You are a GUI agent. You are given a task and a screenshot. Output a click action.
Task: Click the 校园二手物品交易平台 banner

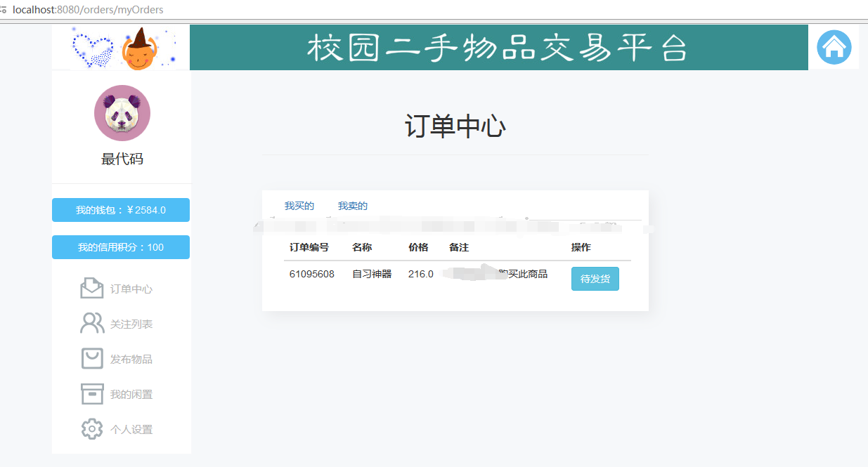pos(499,47)
